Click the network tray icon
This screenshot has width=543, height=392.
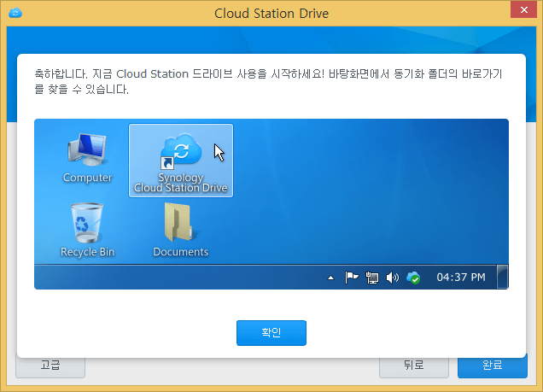372,278
